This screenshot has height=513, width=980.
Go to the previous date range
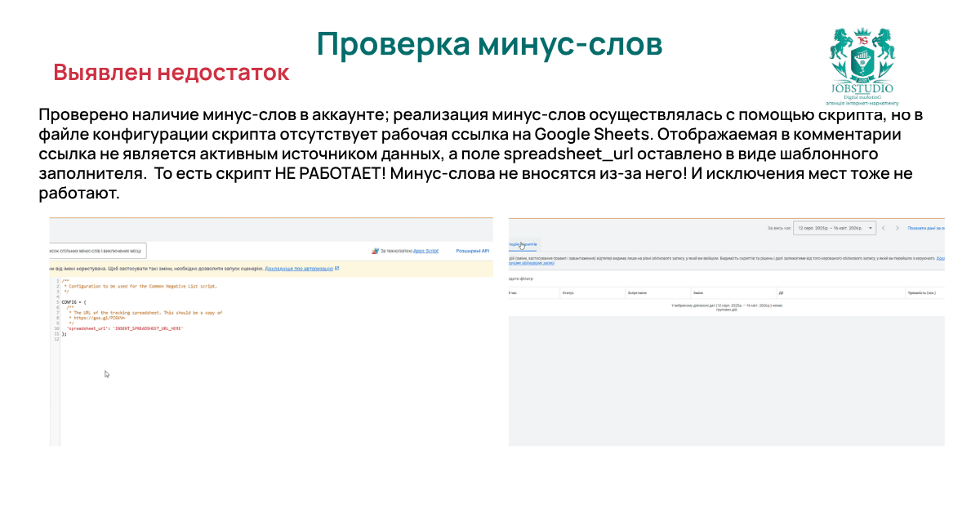pyautogui.click(x=884, y=228)
